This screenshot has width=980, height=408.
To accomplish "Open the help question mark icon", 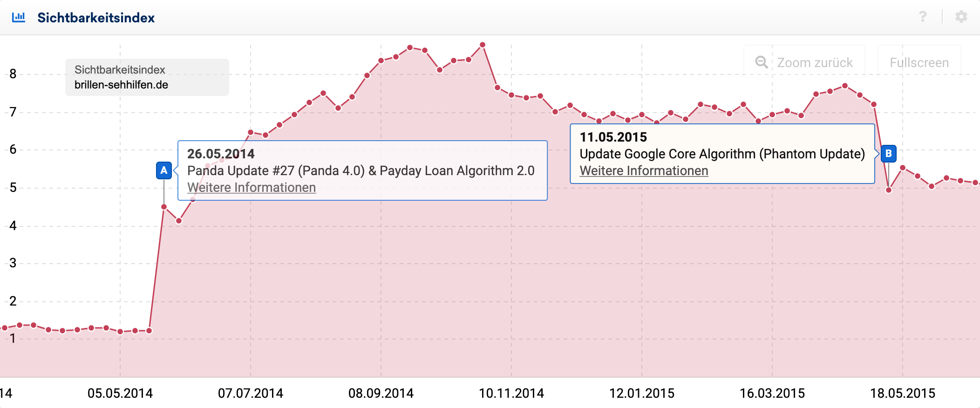I will (922, 17).
